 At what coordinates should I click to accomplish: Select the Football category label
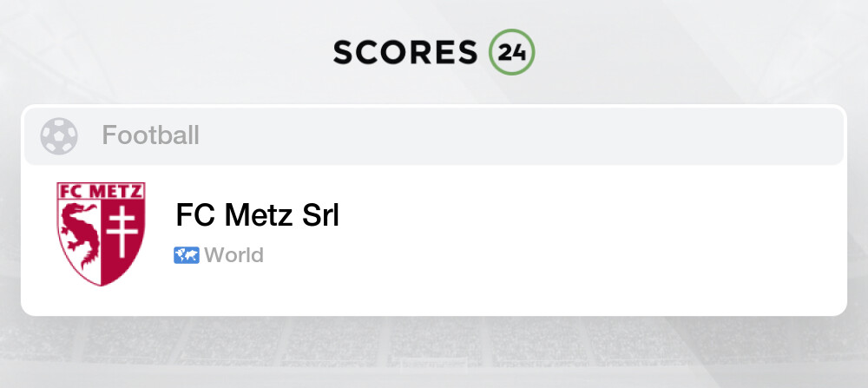point(151,135)
